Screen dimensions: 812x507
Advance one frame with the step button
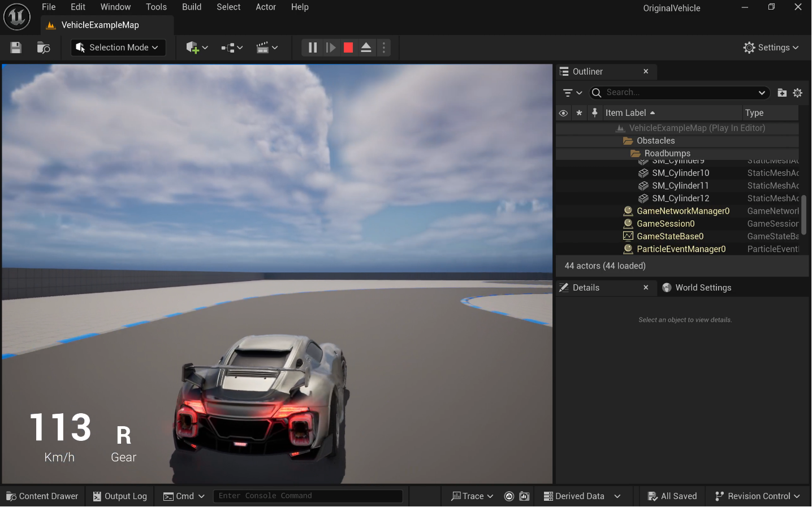tap(331, 47)
